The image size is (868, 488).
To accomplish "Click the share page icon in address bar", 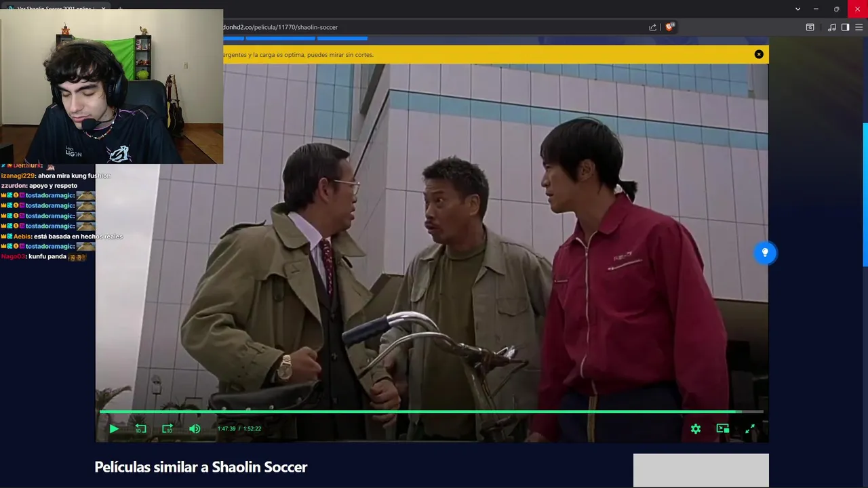I will point(652,27).
